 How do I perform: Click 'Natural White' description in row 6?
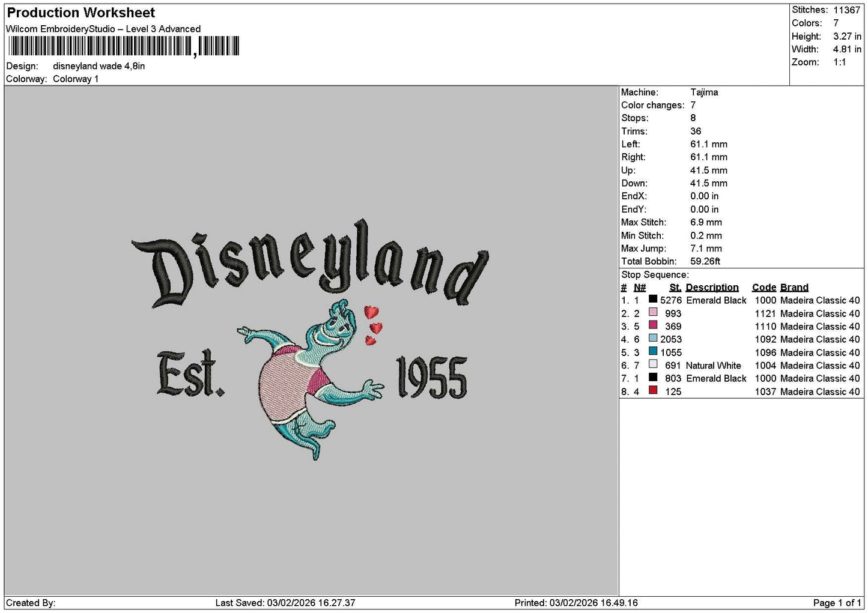coord(713,366)
